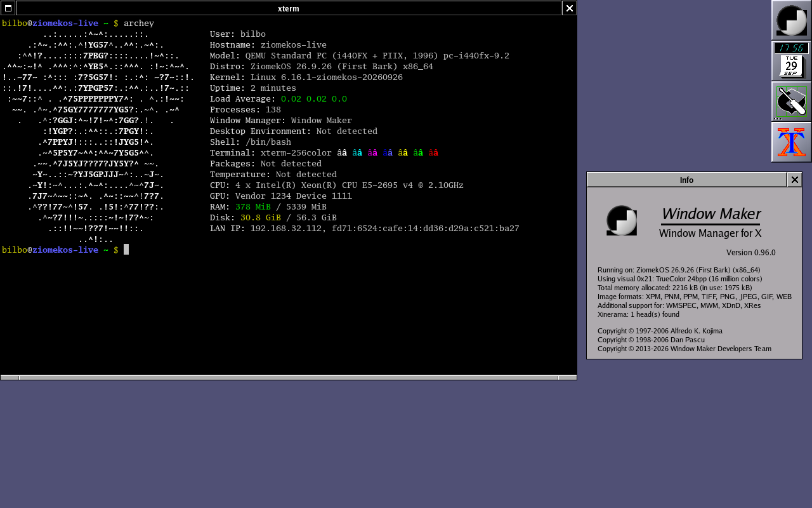Viewport: 812px width, 508px height.
Task: Click the 'Additional support for: WMSPEC' line
Action: tap(679, 305)
